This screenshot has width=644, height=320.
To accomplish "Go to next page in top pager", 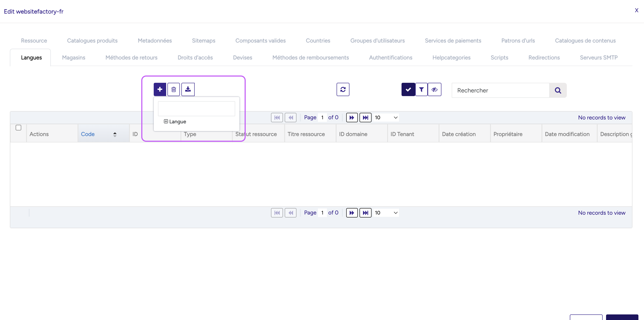I will pos(352,117).
